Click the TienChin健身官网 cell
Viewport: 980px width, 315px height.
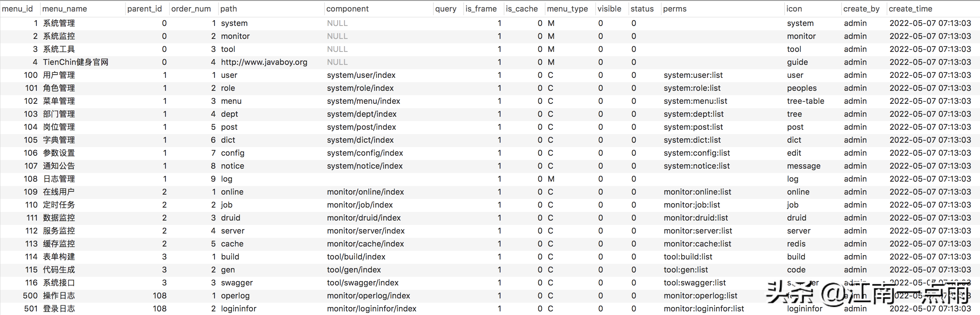click(76, 62)
